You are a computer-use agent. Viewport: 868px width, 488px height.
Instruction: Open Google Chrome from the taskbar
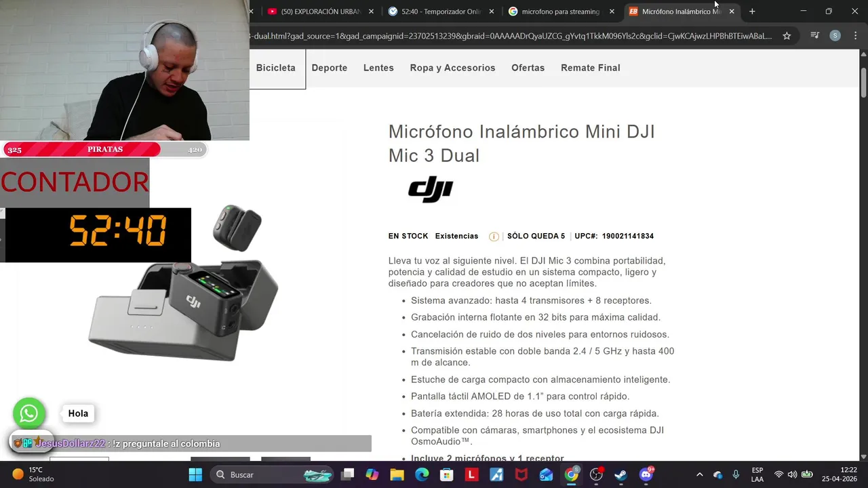pos(572,474)
